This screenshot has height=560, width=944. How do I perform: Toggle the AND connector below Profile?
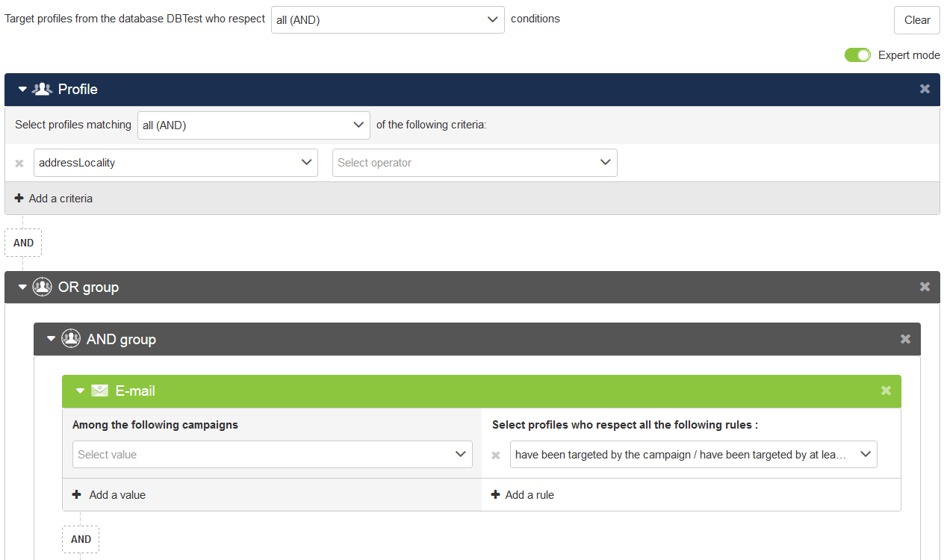(x=23, y=243)
